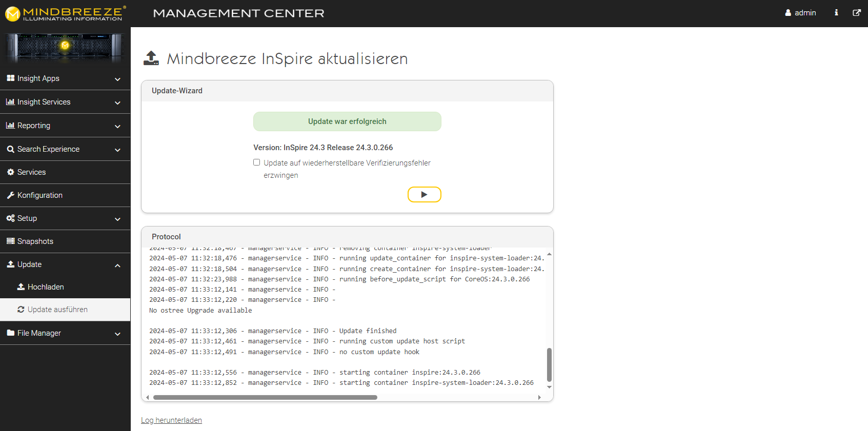Open the admin user icon
The width and height of the screenshot is (868, 431).
point(788,13)
